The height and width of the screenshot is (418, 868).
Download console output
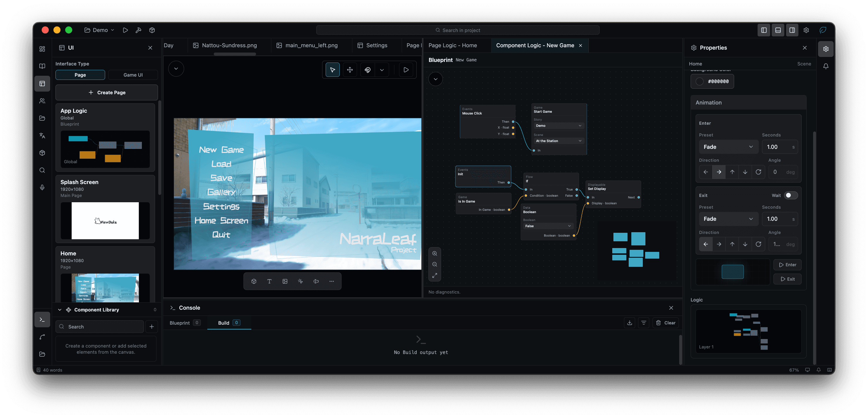click(x=630, y=323)
